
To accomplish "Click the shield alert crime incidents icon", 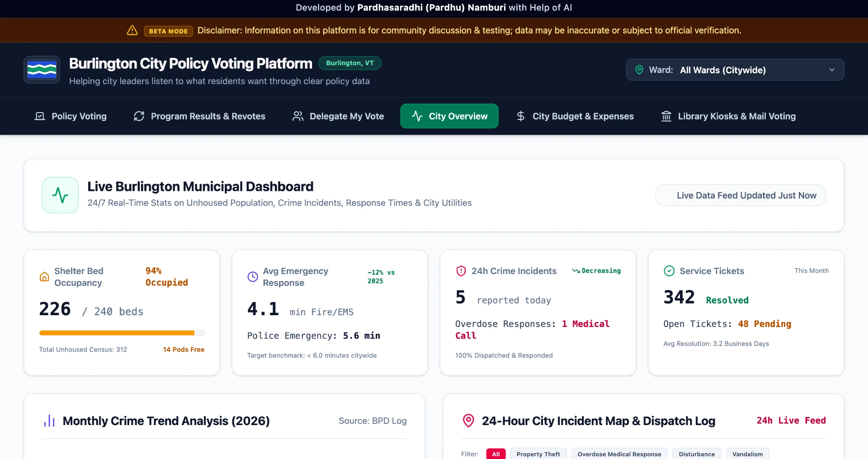I will pos(461,271).
